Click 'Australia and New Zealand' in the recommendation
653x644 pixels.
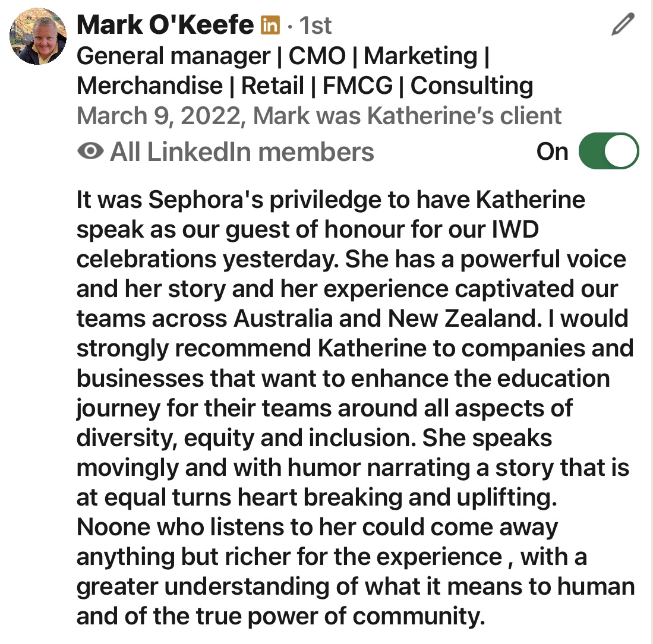click(385, 318)
